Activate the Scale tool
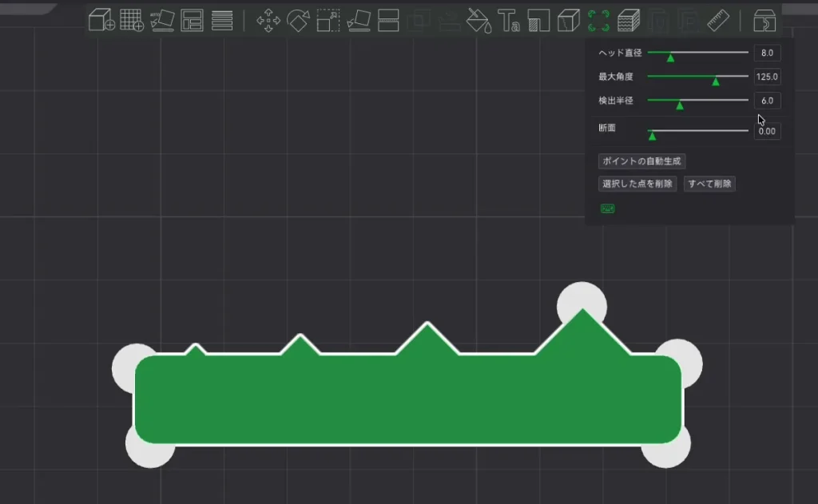Screen dimensions: 818x504 point(328,21)
